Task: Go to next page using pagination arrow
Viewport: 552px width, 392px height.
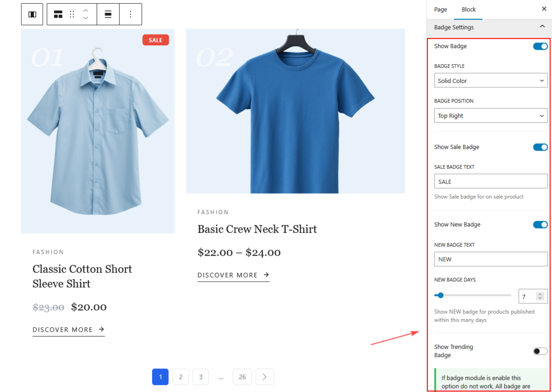Action: pos(264,377)
